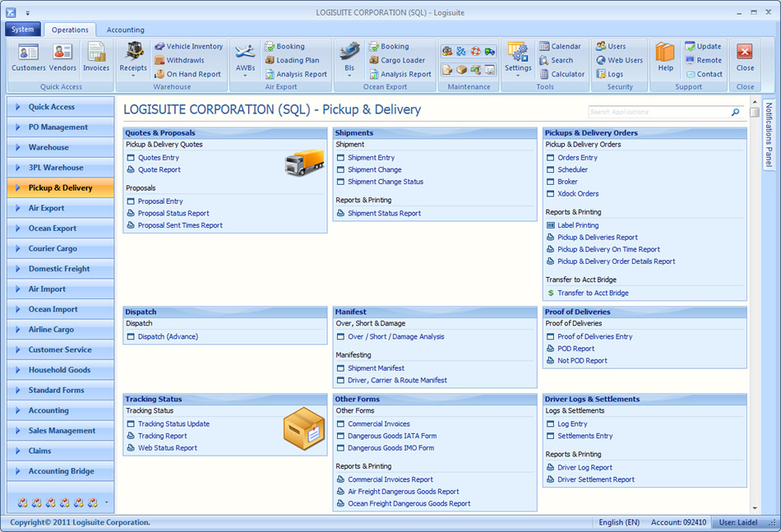Screen dimensions: 781x532
Task: Expand Courier Cargo navigation section
Action: click(60, 248)
